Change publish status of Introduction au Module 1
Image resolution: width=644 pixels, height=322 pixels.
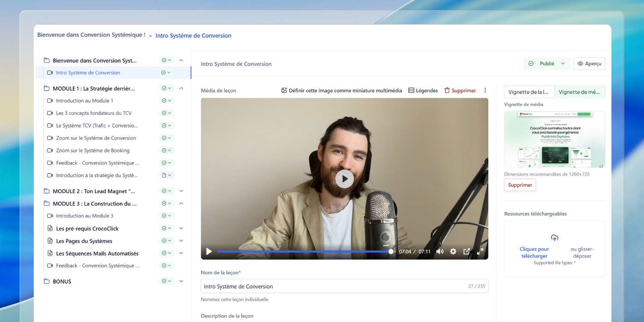coord(167,101)
